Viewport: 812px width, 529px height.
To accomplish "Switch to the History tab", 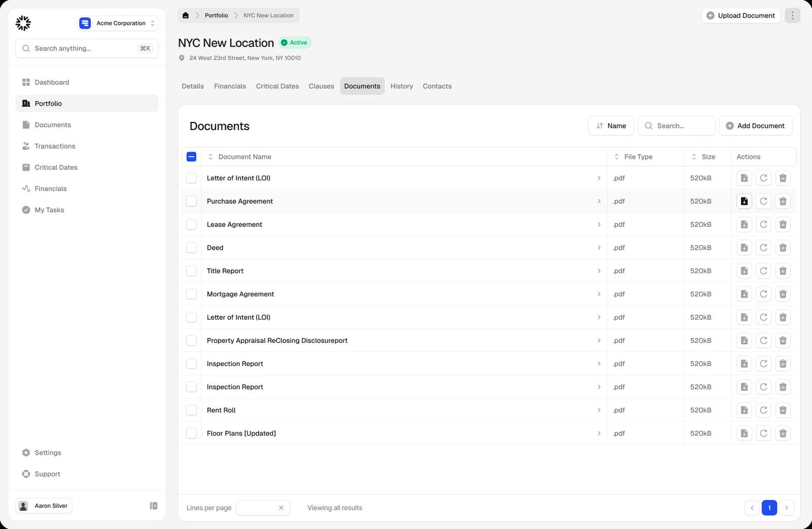I will [401, 86].
